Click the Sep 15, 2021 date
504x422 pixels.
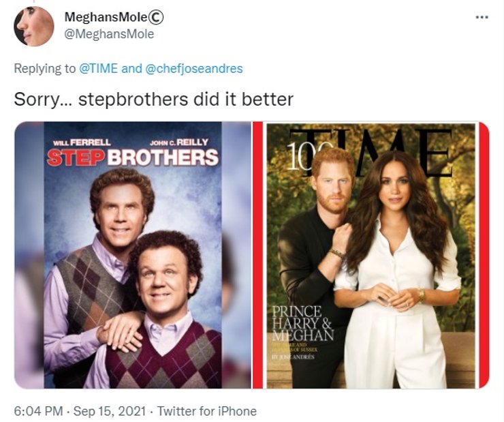pyautogui.click(x=110, y=411)
